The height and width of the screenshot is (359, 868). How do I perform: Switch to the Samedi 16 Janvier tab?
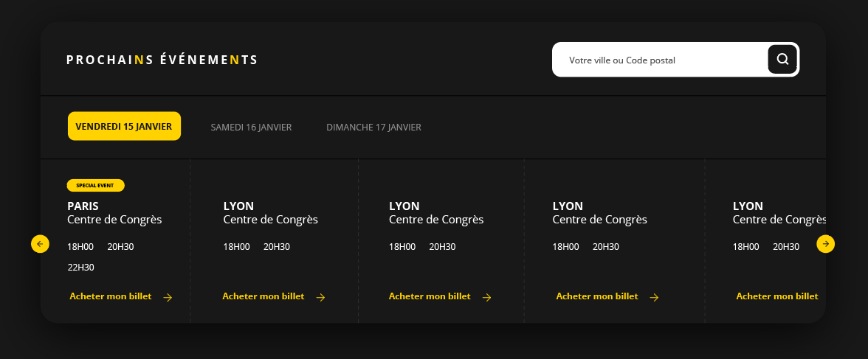pos(251,127)
